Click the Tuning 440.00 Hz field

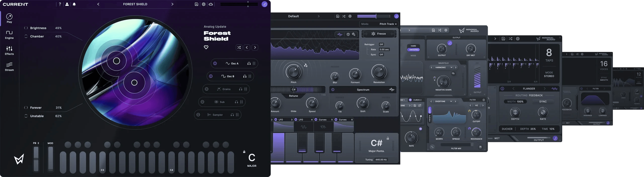[381, 160]
